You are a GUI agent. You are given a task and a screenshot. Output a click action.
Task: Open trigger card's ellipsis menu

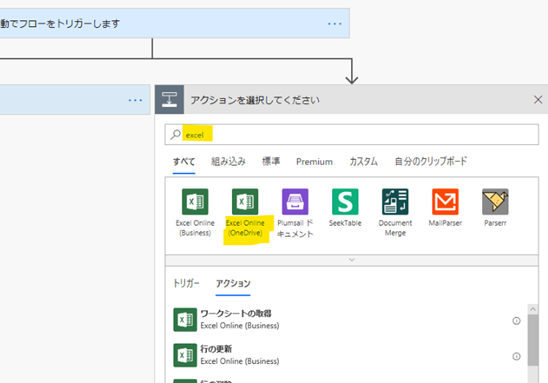(x=334, y=24)
